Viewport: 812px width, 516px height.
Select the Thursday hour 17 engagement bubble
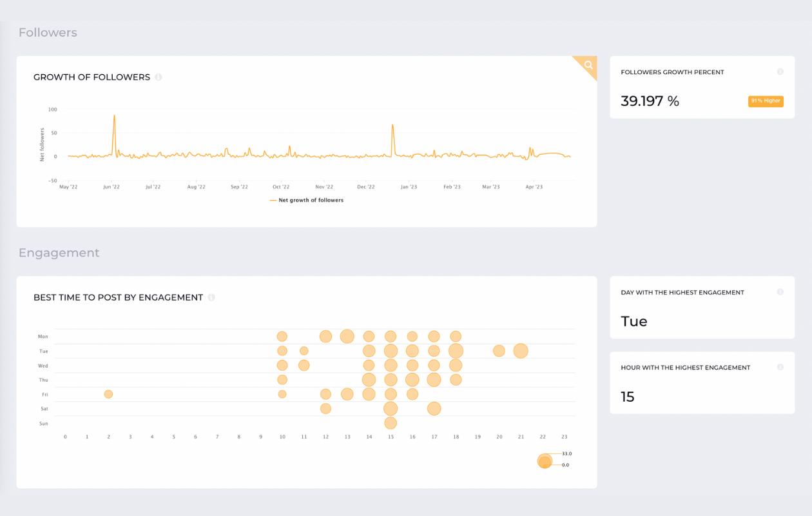tap(434, 379)
